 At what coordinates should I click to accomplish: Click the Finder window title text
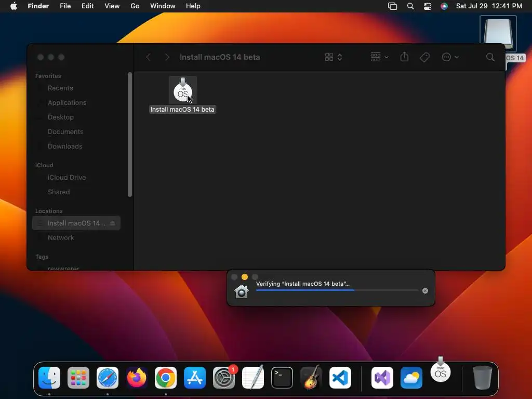(x=220, y=57)
